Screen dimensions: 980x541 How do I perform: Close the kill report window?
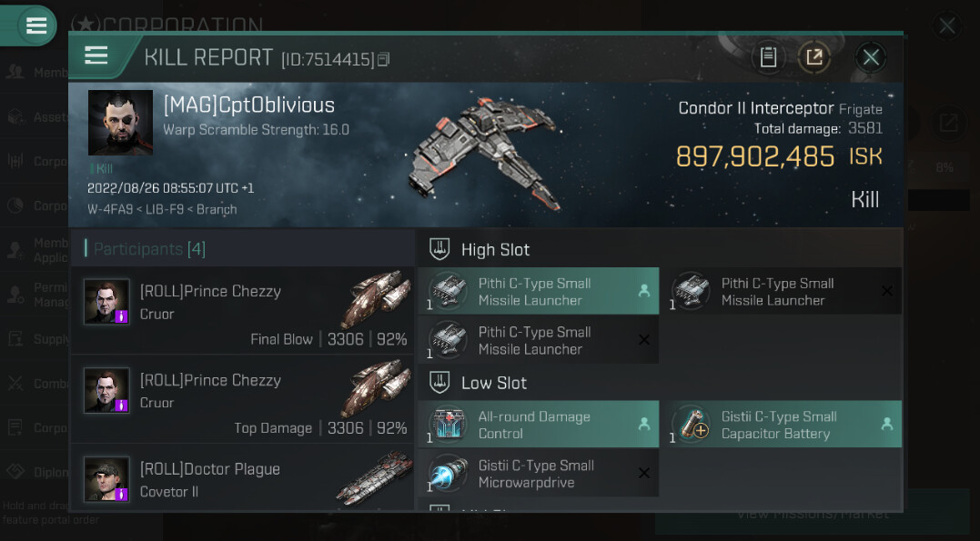(871, 57)
